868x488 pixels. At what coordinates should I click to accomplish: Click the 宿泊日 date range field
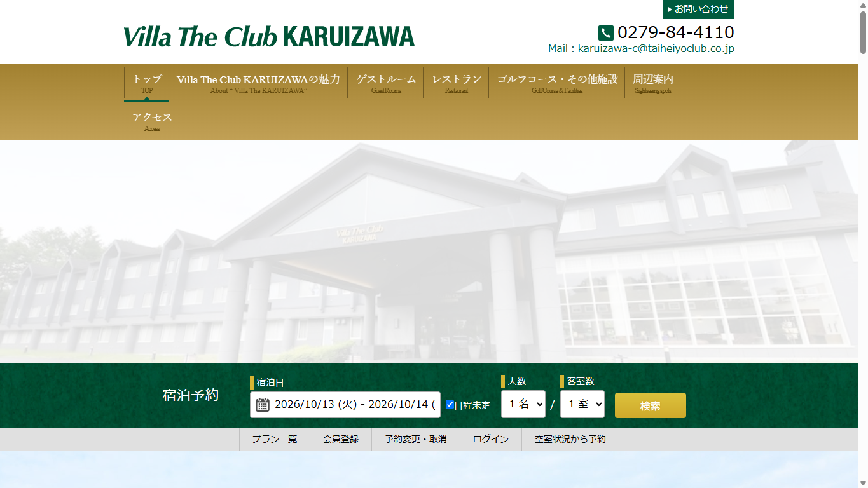(x=345, y=405)
